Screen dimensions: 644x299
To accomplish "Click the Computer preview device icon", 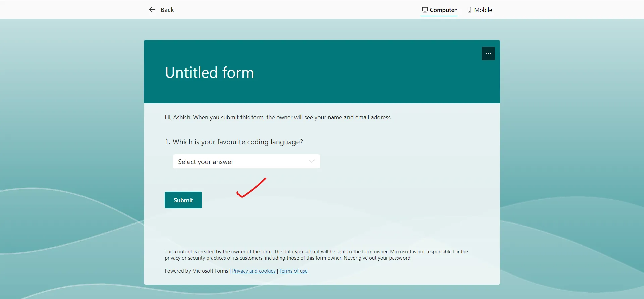I will [x=425, y=10].
